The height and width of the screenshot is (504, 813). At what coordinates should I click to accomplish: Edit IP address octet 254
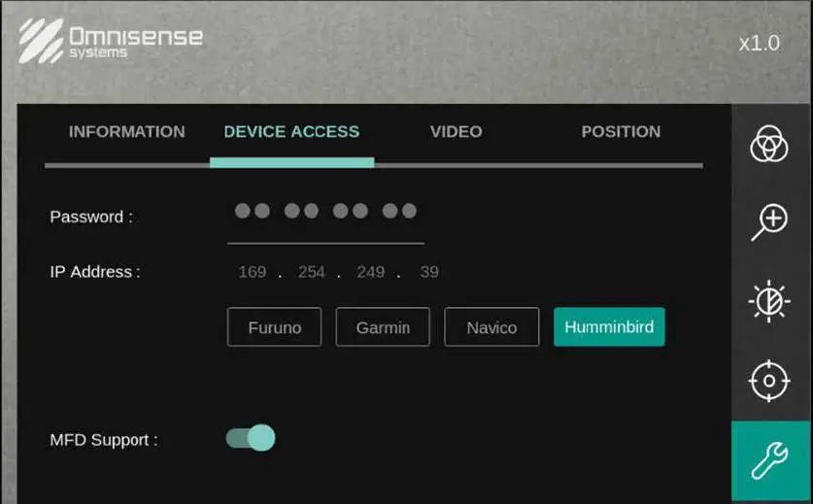(x=311, y=272)
